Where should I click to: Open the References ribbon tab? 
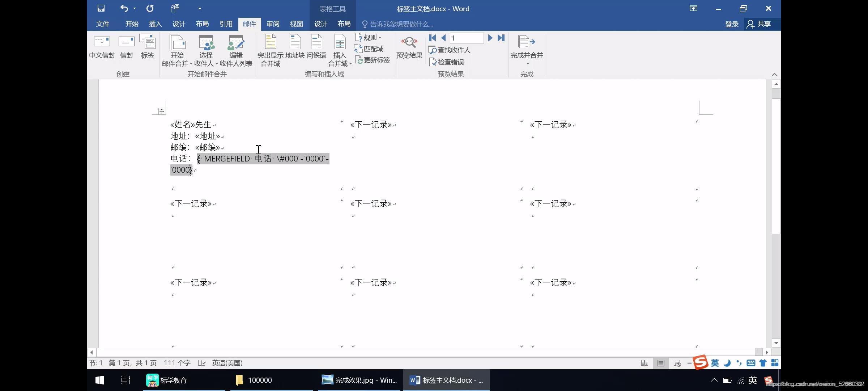[x=226, y=24]
